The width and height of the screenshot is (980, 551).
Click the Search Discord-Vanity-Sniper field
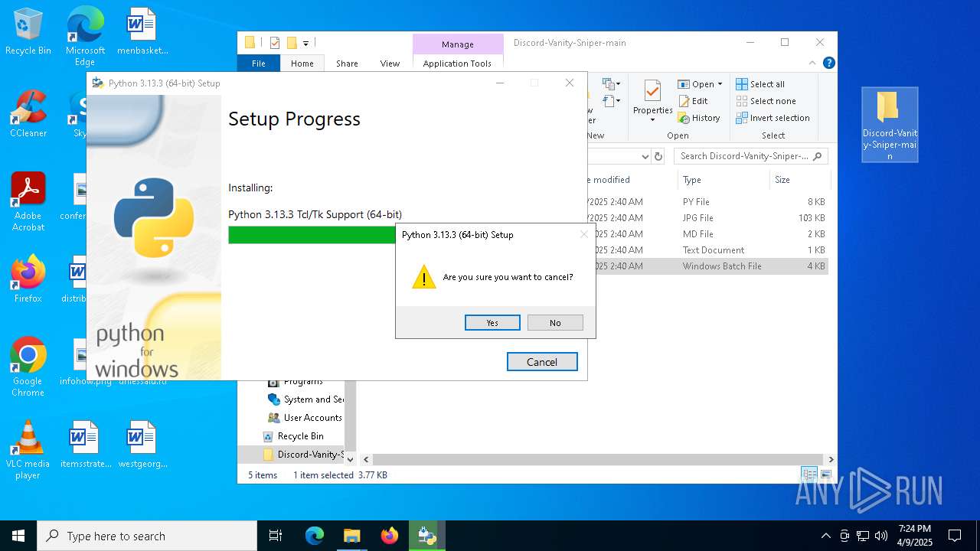click(x=750, y=156)
